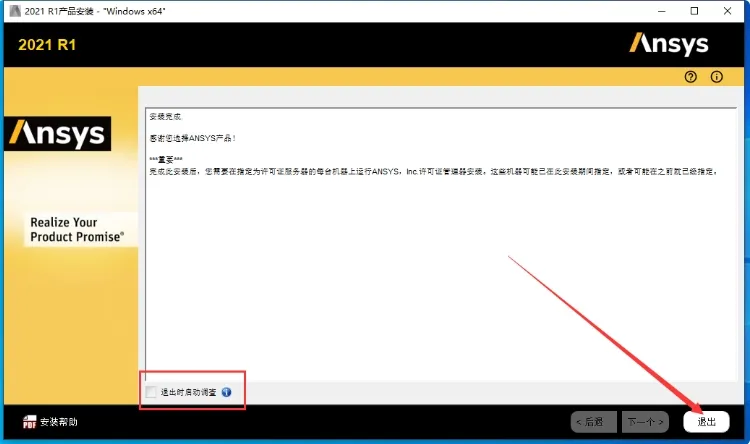Click the help question mark icon
This screenshot has width=750, height=444.
(690, 77)
